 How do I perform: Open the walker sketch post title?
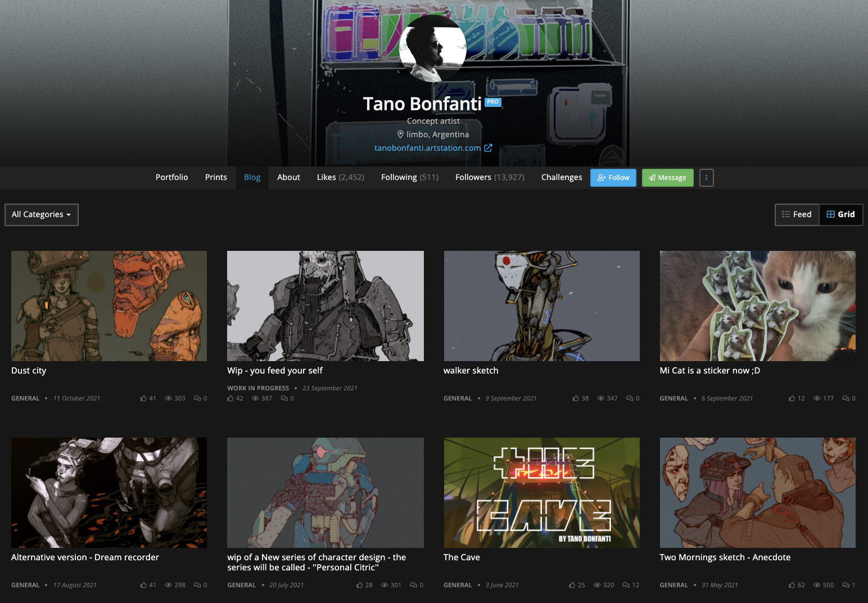point(471,371)
